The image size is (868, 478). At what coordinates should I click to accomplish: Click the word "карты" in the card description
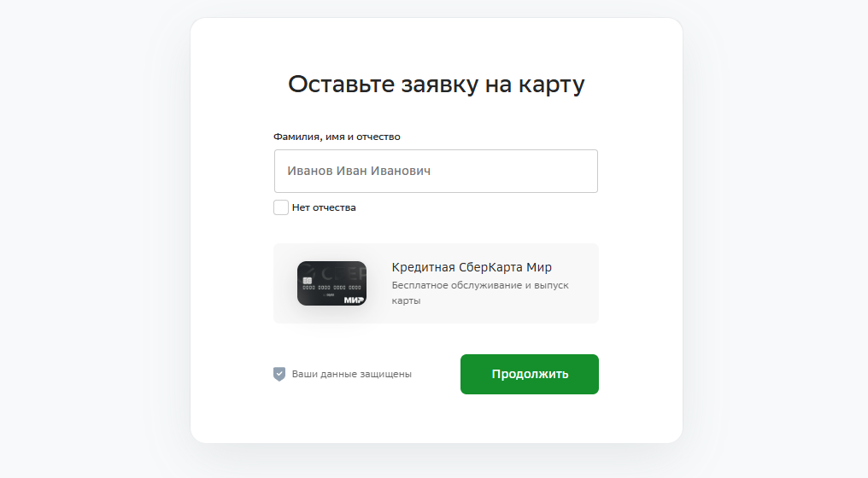pos(407,300)
